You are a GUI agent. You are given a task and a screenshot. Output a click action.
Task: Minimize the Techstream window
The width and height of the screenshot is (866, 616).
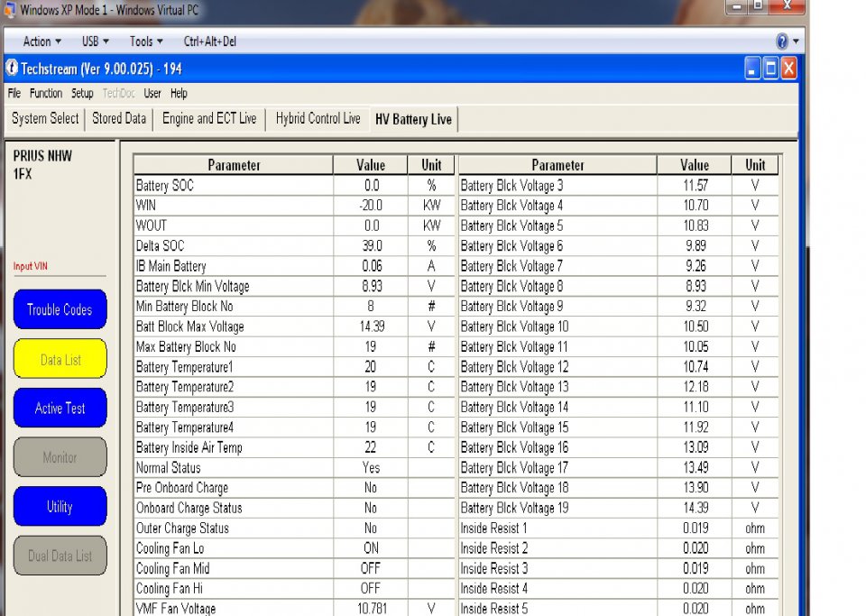(752, 69)
